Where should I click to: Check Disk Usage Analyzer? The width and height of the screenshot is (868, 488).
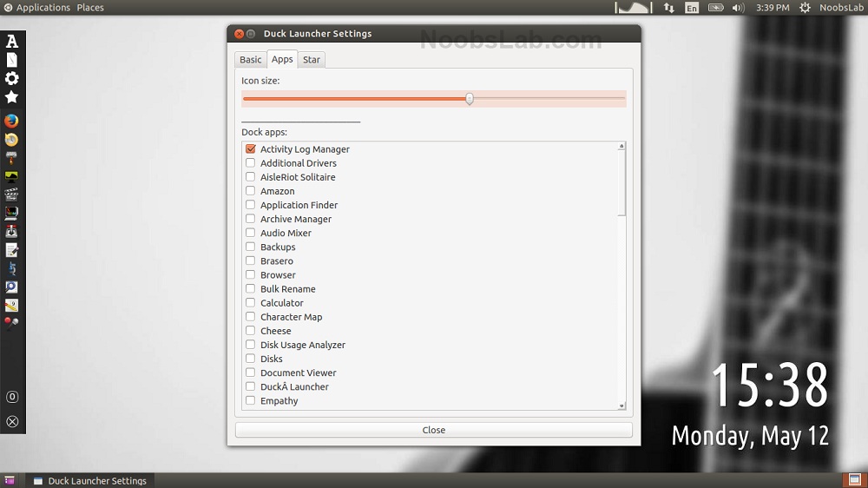tap(251, 345)
